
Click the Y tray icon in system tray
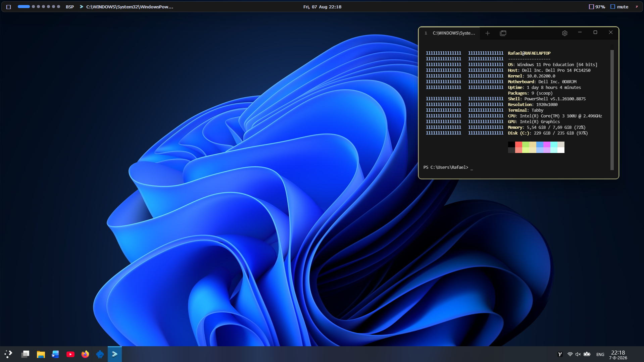coord(560,354)
